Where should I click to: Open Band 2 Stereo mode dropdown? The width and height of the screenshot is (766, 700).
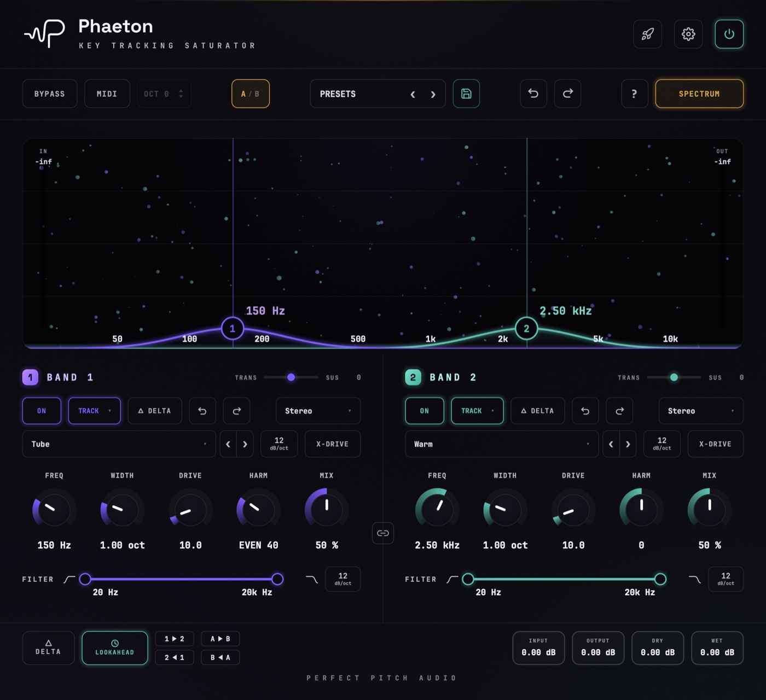pyautogui.click(x=701, y=411)
